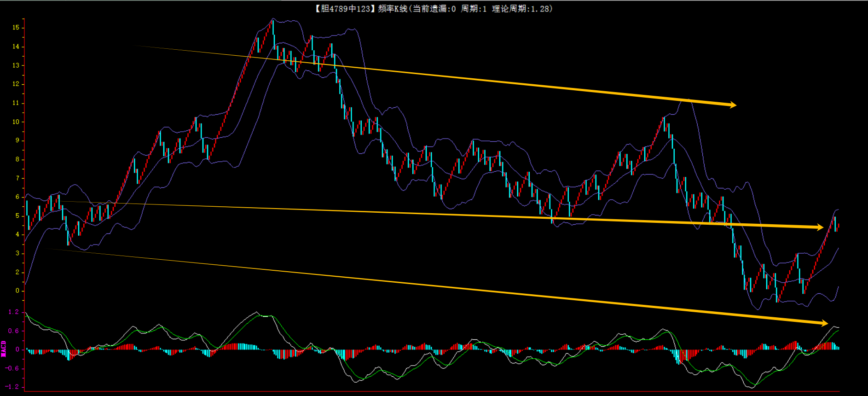This screenshot has width=868, height=396.
Task: Click the 15 label on the price axis
Action: point(16,28)
